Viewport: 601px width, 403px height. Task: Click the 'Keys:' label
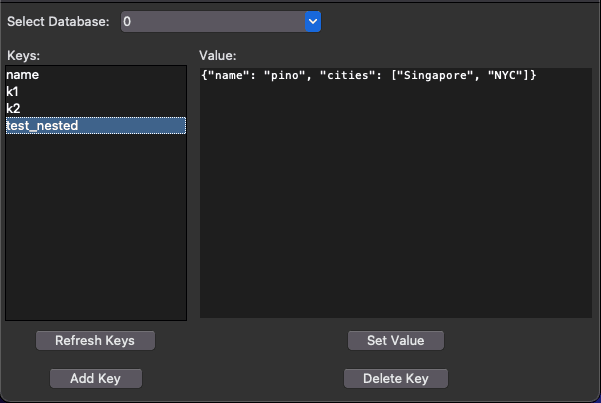pyautogui.click(x=22, y=54)
